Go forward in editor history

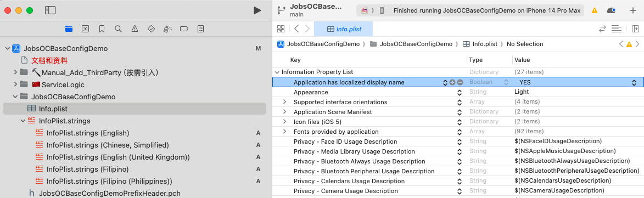click(307, 29)
